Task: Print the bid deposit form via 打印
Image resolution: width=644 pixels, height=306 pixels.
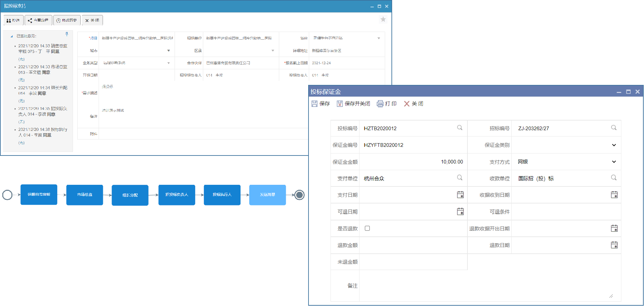Action: [387, 104]
